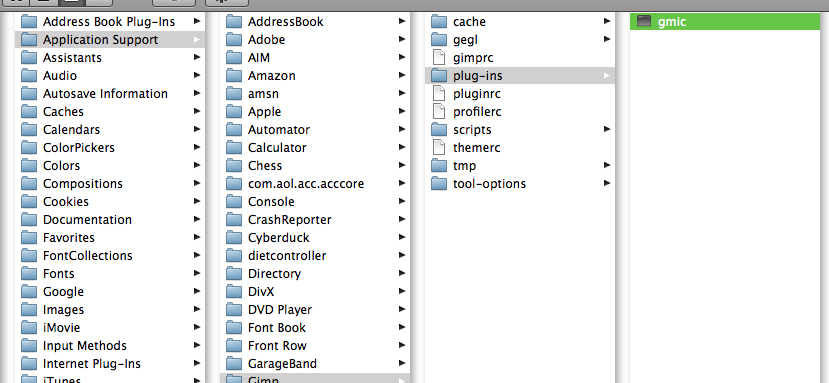Screen dimensions: 829x383
Task: Click the DivX folder icon
Action: click(234, 291)
